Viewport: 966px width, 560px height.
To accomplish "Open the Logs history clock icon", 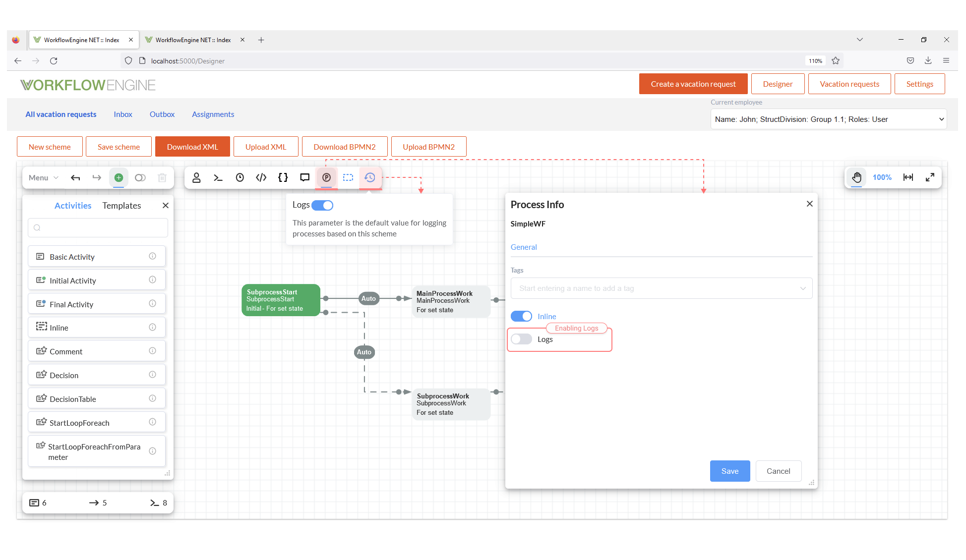I will [x=370, y=178].
